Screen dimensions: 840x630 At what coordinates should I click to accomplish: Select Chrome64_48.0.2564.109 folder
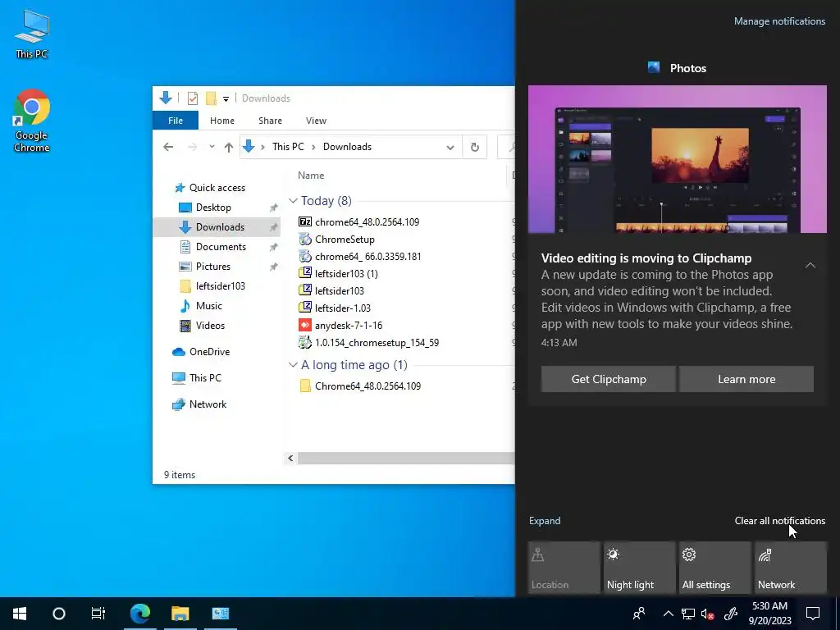(x=367, y=386)
